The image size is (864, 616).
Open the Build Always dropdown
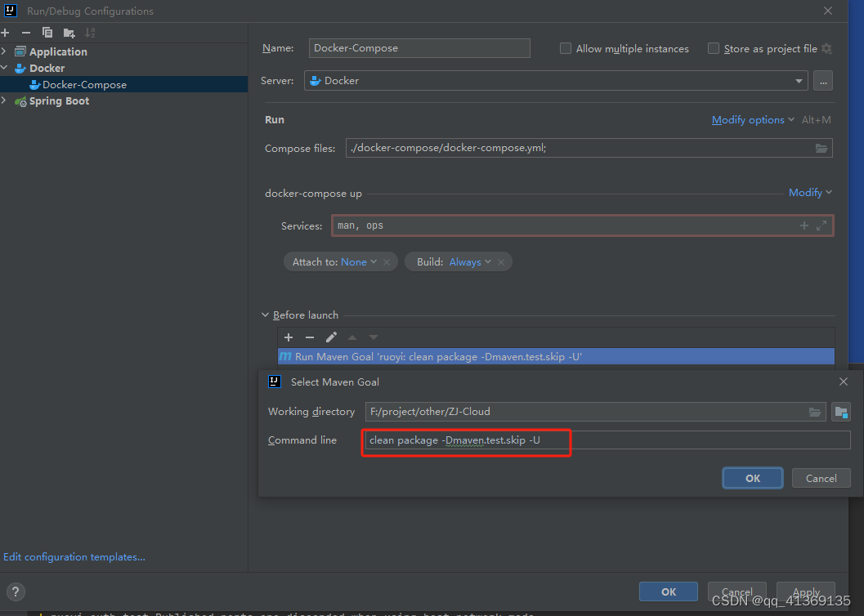(474, 262)
